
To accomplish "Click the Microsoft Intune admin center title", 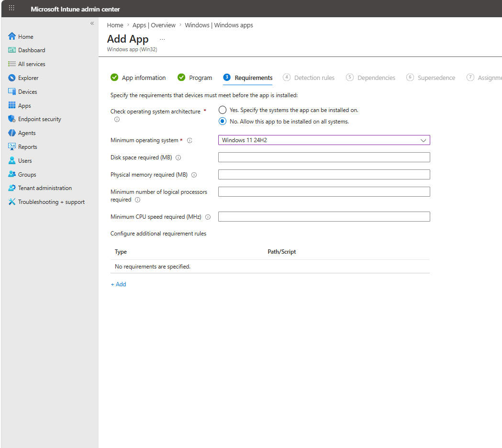I will 75,9.
